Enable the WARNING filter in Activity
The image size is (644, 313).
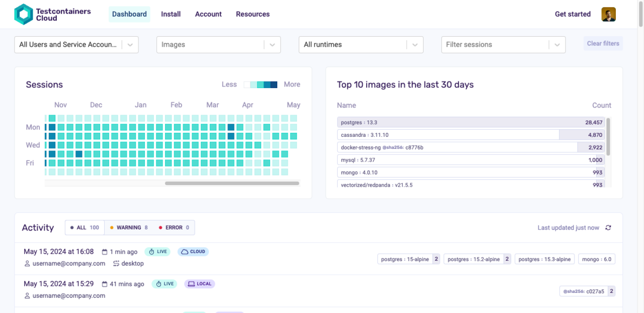pos(128,227)
